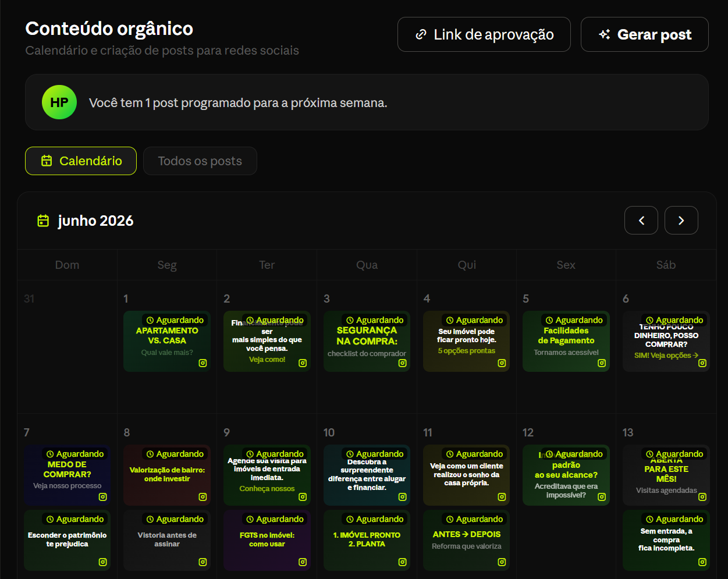Click Instagram icon on Agende sua visita post
728x579 pixels.
point(303,497)
